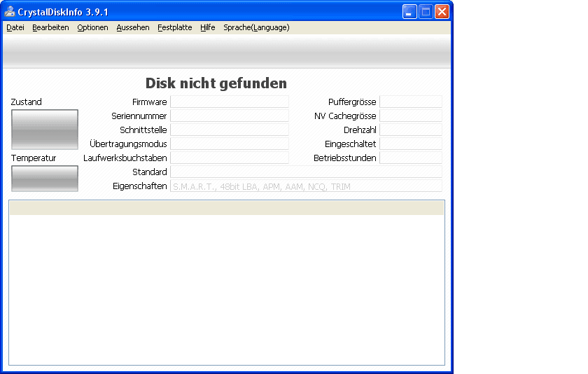Open the Optionen menu
The height and width of the screenshot is (374, 588).
(92, 27)
